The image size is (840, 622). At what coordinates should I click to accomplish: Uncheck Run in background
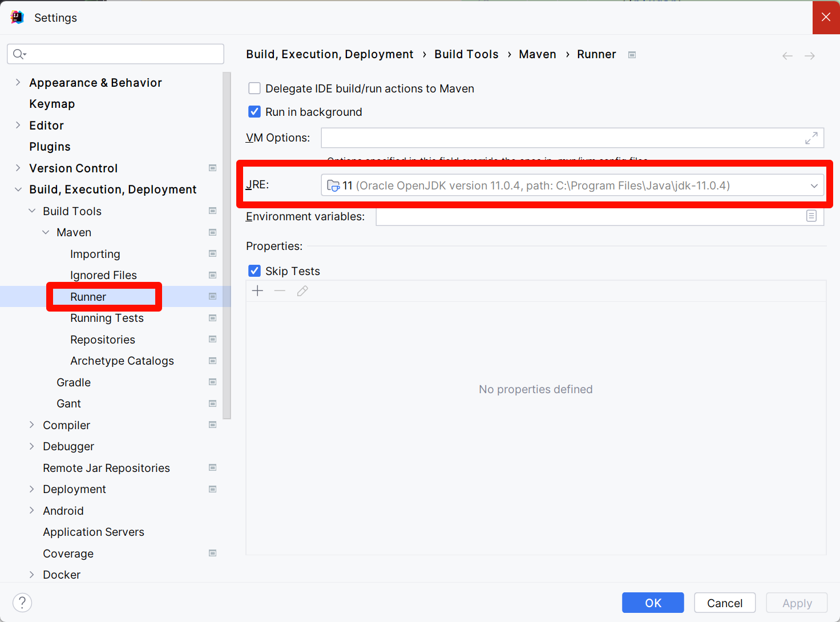point(255,112)
